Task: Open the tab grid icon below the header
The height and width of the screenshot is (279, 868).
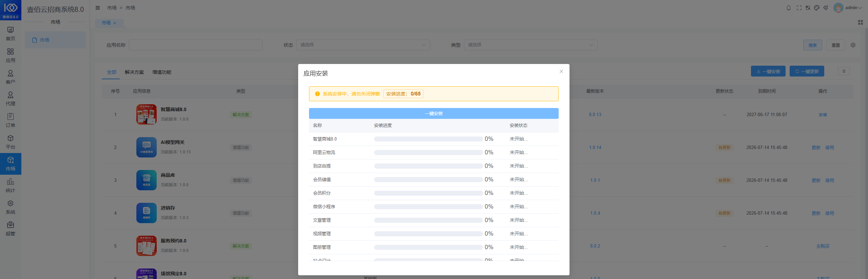Action: point(861,22)
